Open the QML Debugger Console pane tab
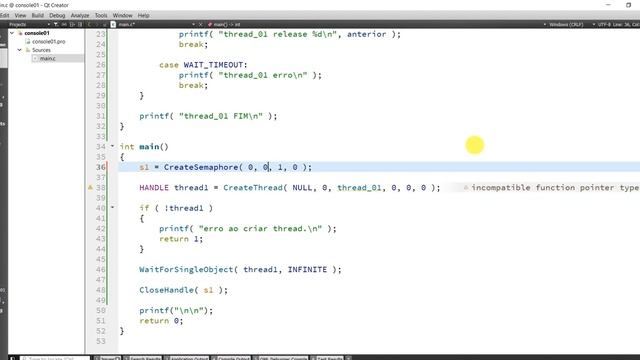Image resolution: width=640 pixels, height=360 pixels. point(280,358)
